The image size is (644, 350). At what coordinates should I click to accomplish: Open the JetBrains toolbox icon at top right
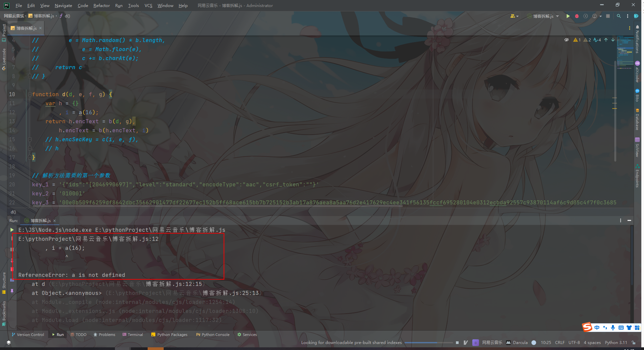636,16
